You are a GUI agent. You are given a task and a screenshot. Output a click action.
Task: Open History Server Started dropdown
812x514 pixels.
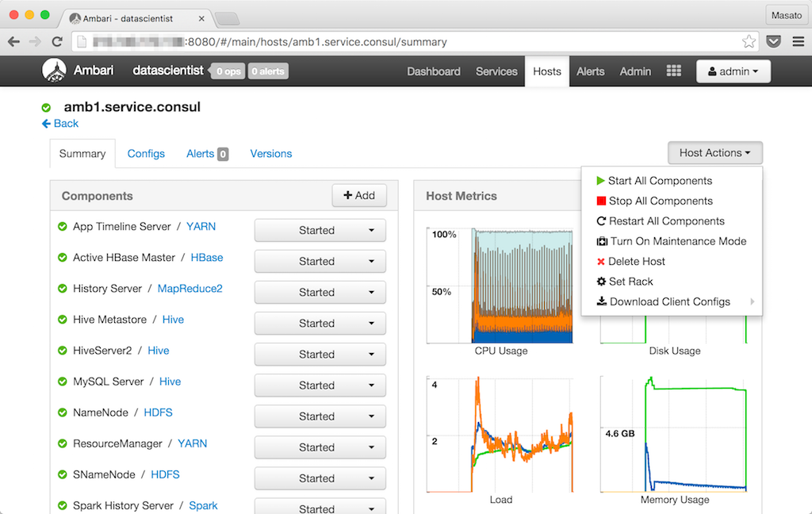pyautogui.click(x=320, y=292)
